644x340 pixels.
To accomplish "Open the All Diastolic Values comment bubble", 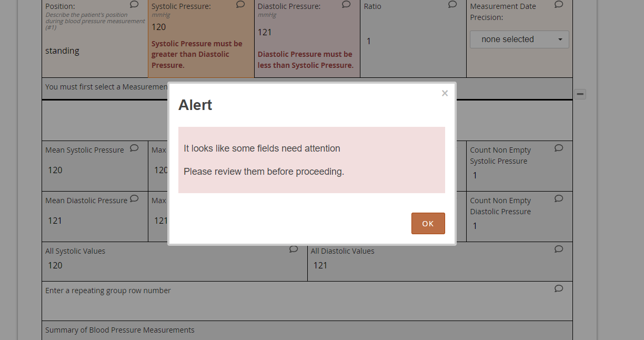I will click(x=558, y=249).
